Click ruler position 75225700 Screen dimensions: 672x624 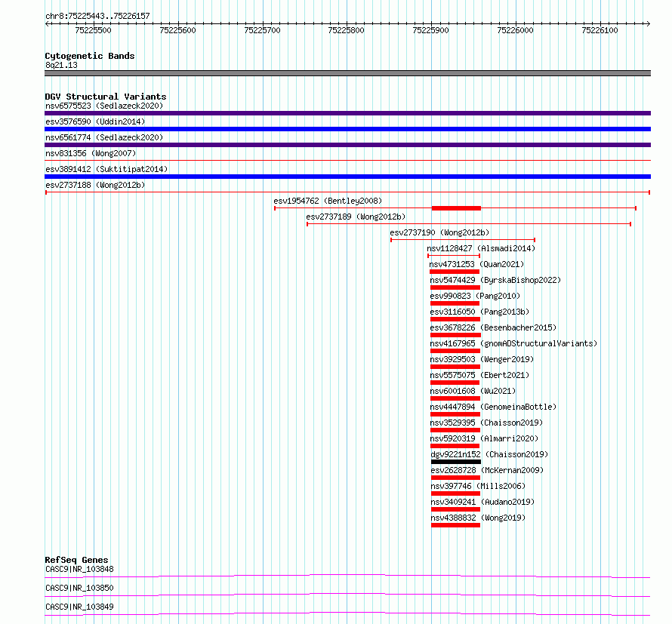[262, 30]
